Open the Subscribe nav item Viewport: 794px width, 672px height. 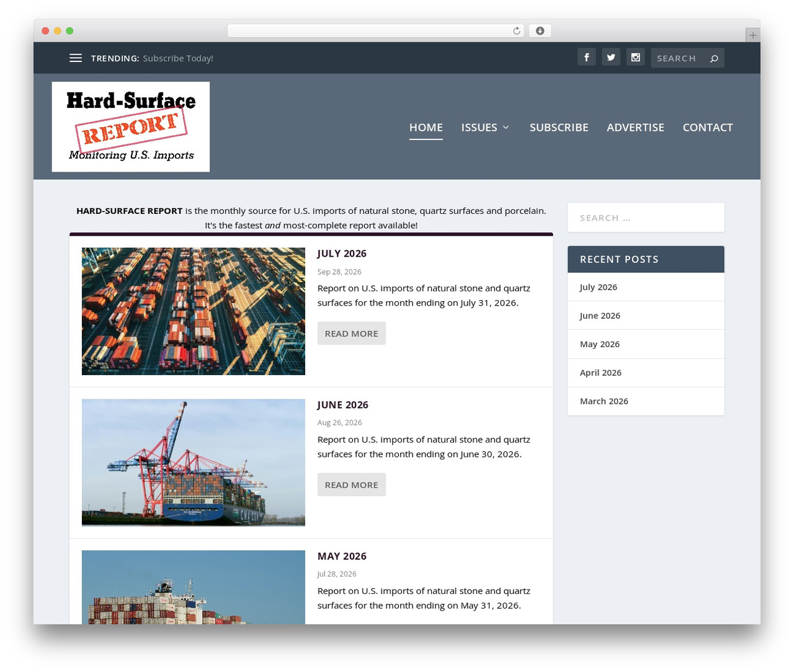pos(559,127)
